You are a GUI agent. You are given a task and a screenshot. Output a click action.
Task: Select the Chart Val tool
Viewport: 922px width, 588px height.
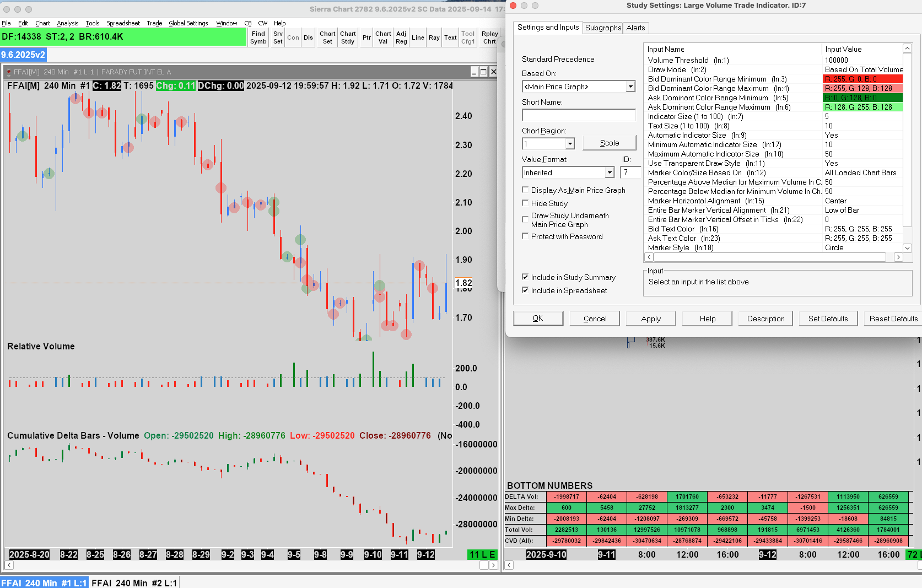[x=383, y=37]
